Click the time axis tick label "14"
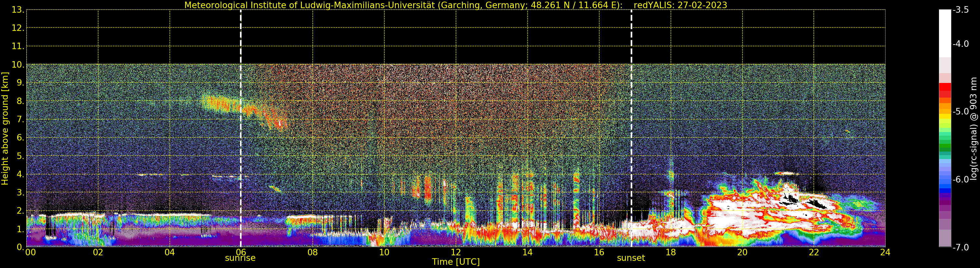980x268 pixels. pyautogui.click(x=527, y=252)
